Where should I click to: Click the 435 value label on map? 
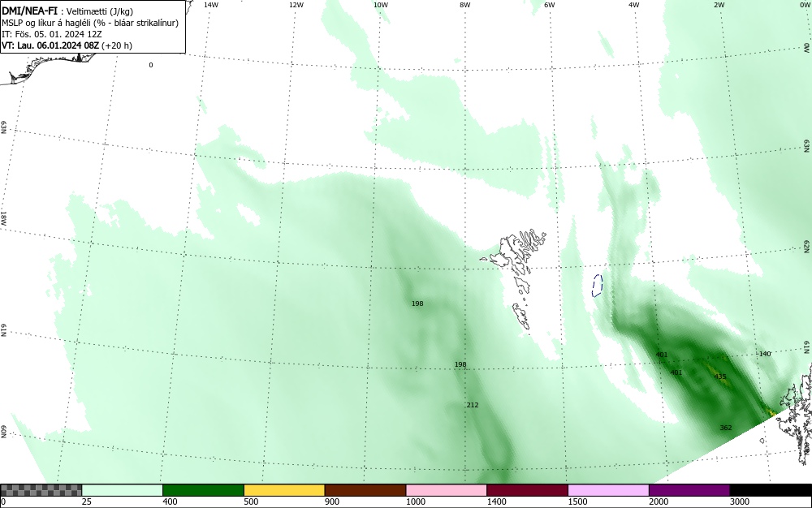pyautogui.click(x=719, y=377)
